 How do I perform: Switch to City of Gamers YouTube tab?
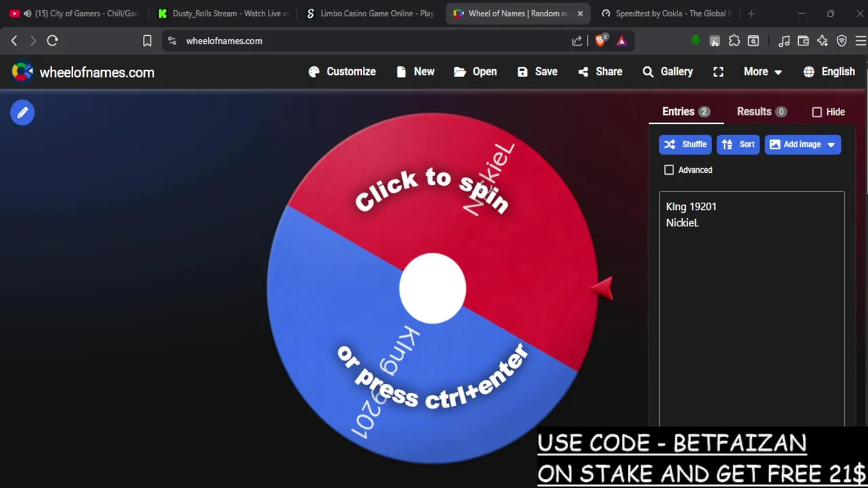75,14
